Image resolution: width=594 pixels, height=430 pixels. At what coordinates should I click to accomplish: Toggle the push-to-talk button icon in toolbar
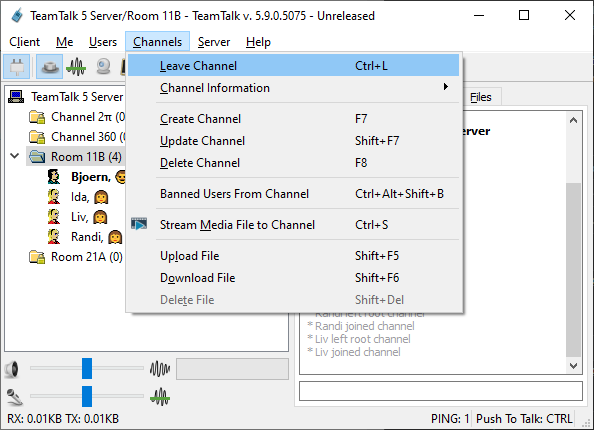50,67
